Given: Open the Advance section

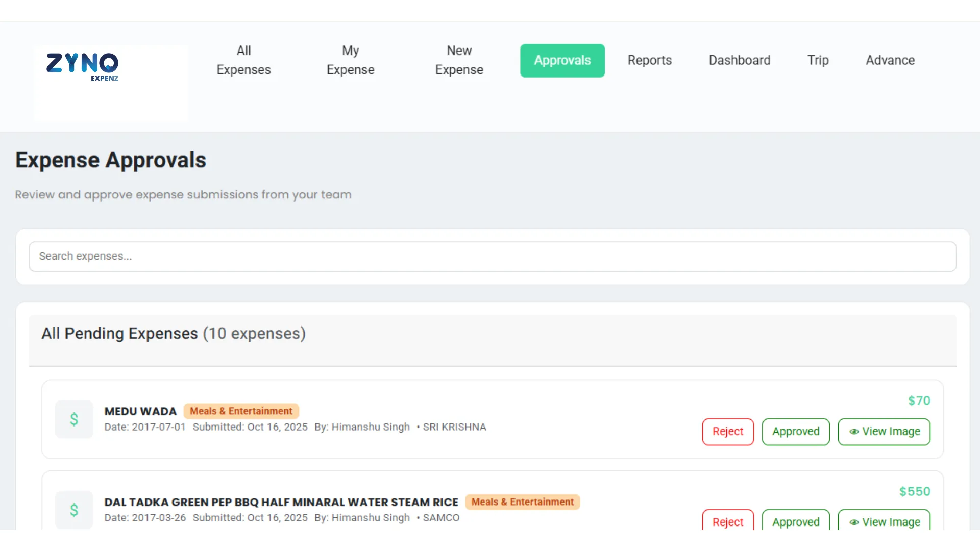Looking at the screenshot, I should click(x=890, y=60).
